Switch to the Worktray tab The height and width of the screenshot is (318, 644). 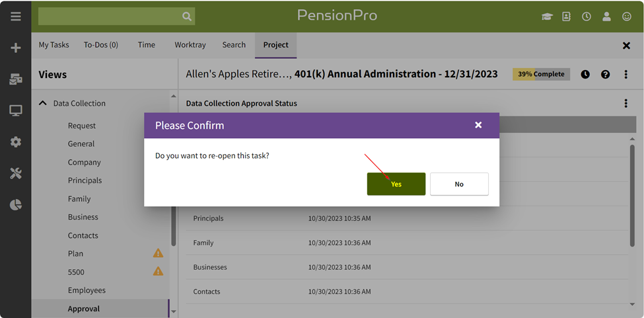[x=190, y=45]
